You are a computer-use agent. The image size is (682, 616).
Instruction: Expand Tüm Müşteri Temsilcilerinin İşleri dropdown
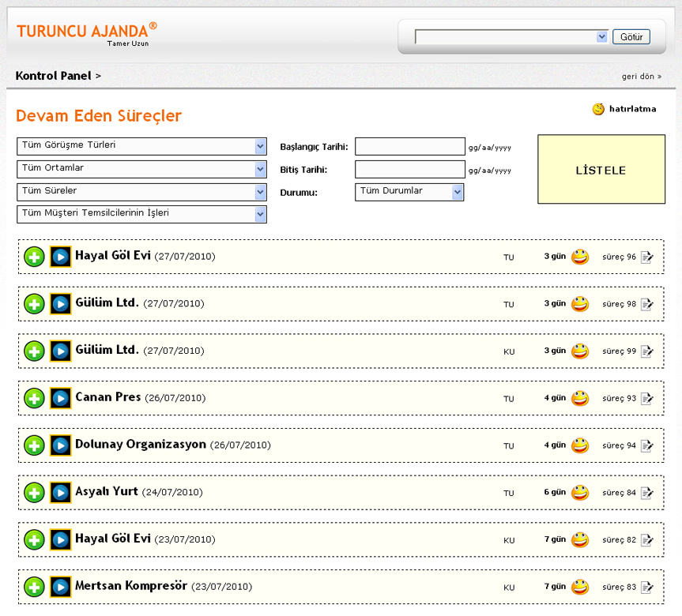click(x=141, y=214)
